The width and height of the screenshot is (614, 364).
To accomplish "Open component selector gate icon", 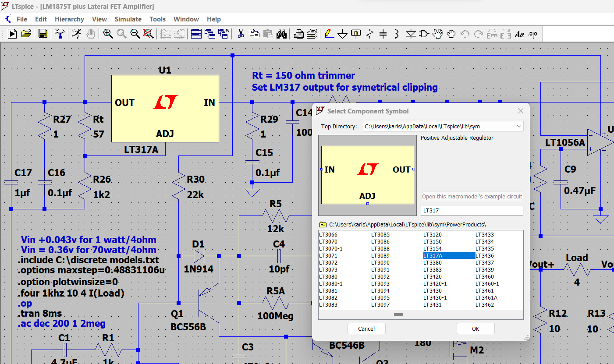I will 424,33.
